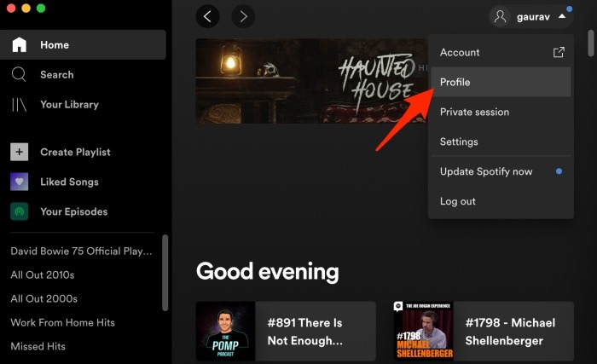The image size is (597, 364).
Task: Click the yellow minimize window button
Action: (x=26, y=8)
